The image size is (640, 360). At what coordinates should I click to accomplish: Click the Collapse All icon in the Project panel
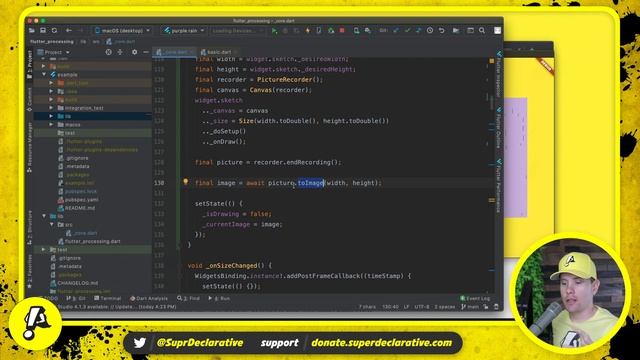120,52
